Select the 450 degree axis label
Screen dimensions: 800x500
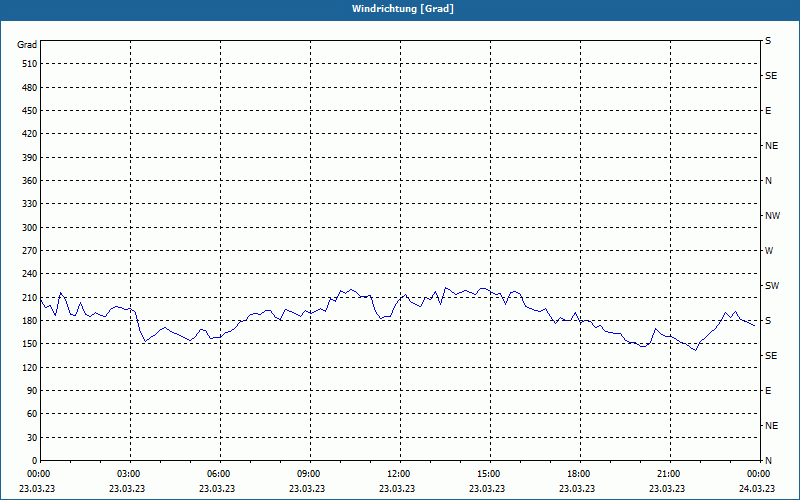pos(30,111)
